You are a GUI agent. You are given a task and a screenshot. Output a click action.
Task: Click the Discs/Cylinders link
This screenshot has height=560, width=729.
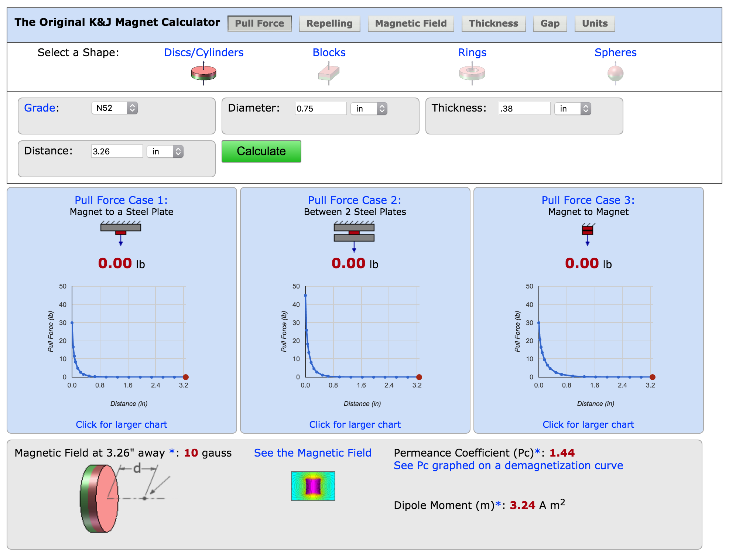(203, 52)
